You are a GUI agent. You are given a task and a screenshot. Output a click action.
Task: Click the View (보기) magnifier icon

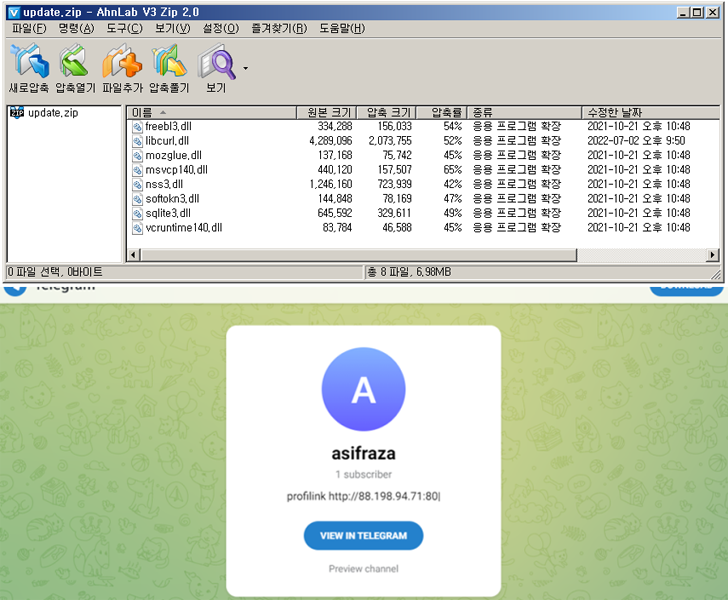pos(216,65)
